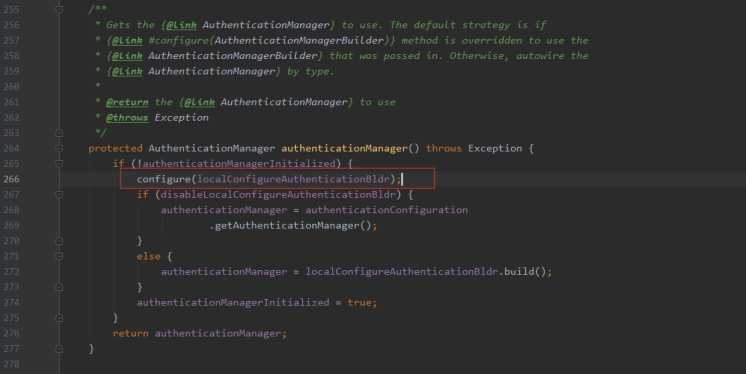Collapse the authenticationManager() method at line 264

point(59,148)
